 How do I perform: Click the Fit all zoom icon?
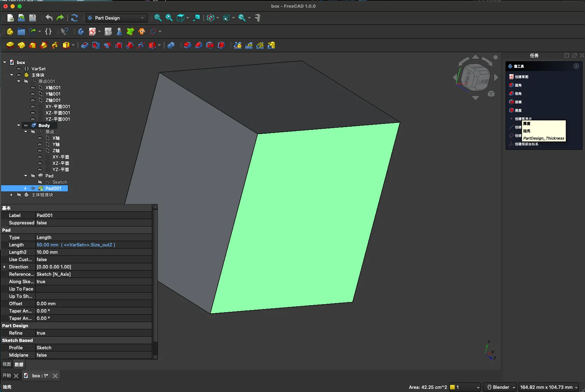[158, 18]
